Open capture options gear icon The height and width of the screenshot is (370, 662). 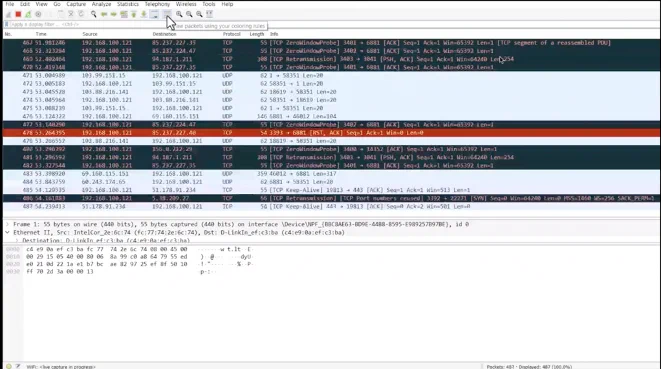[x=38, y=14]
